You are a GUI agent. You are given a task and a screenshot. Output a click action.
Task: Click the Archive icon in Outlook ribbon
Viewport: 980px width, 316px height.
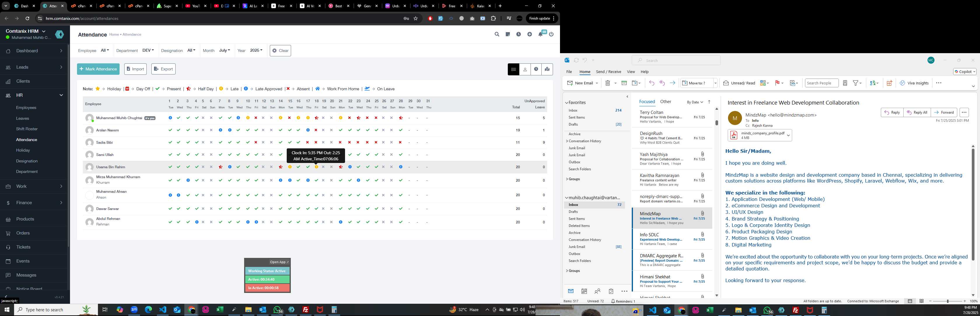[624, 83]
